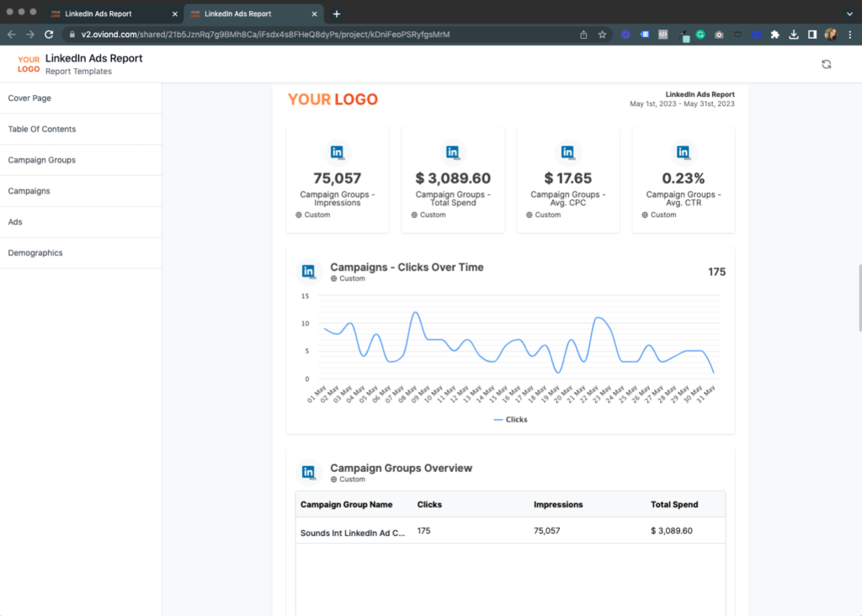Image resolution: width=862 pixels, height=616 pixels.
Task: Select the 'Sounds Int LinkedIn Ad C...' table row
Action: coord(511,531)
